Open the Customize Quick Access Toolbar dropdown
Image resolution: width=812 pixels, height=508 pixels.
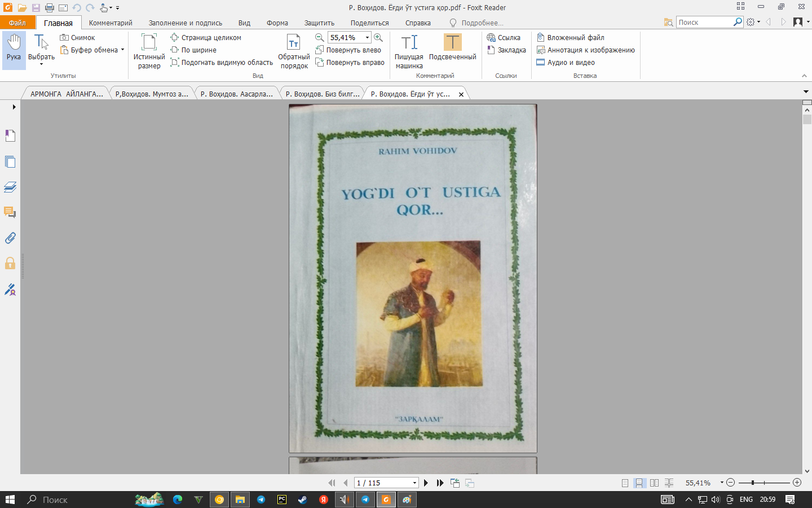[117, 8]
